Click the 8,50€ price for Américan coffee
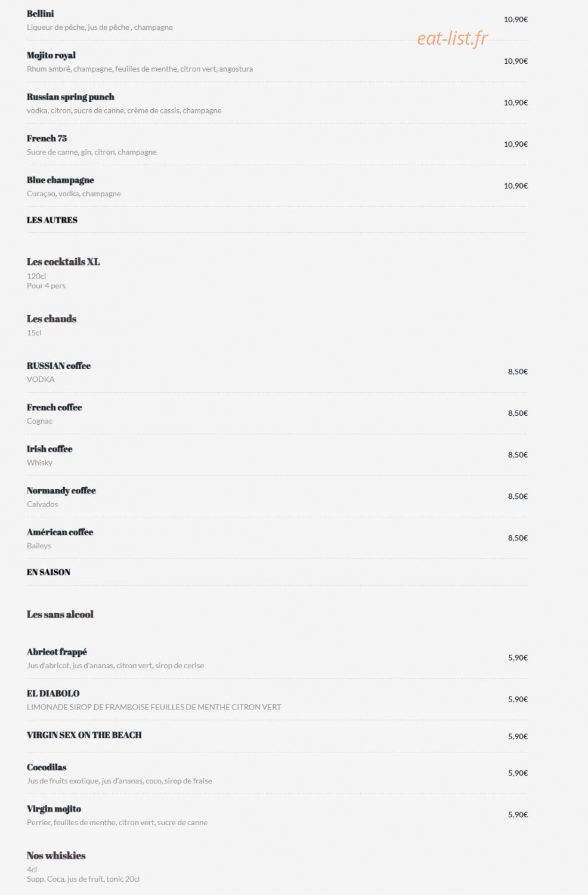 click(x=518, y=538)
